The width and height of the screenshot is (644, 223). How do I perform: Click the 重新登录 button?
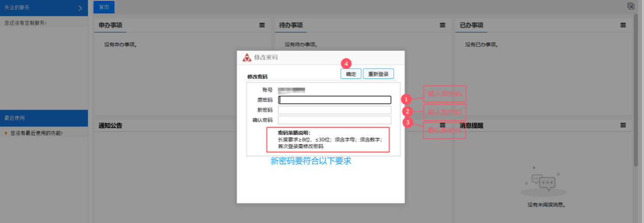pyautogui.click(x=378, y=74)
